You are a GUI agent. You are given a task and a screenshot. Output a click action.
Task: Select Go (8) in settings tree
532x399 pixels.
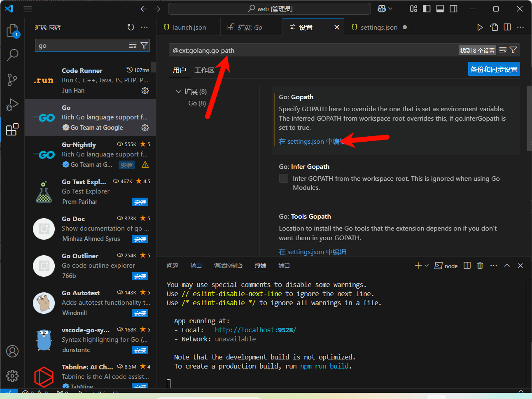pos(197,103)
